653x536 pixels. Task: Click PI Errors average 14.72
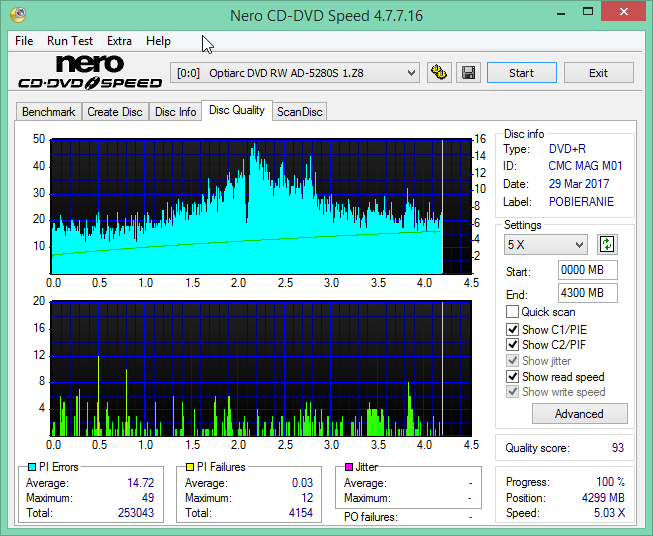coord(140,483)
